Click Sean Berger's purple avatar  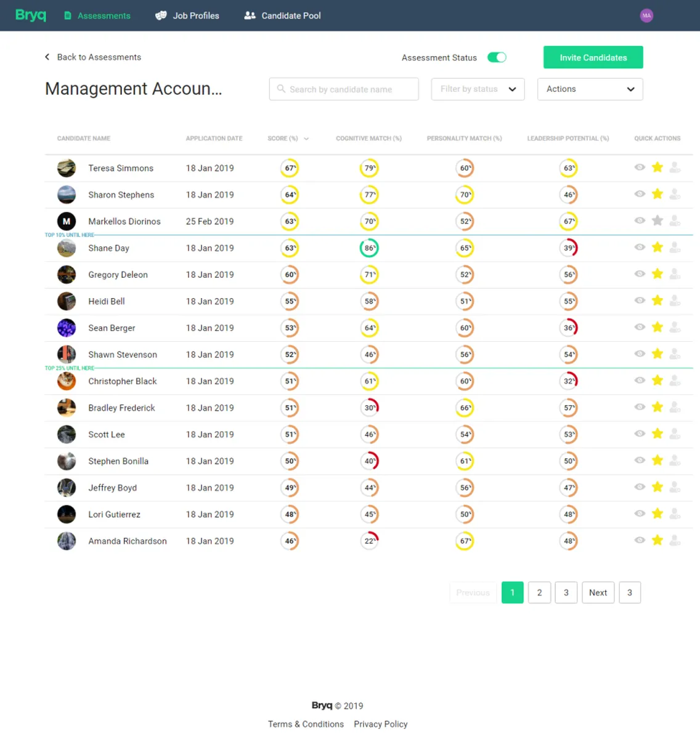[67, 328]
